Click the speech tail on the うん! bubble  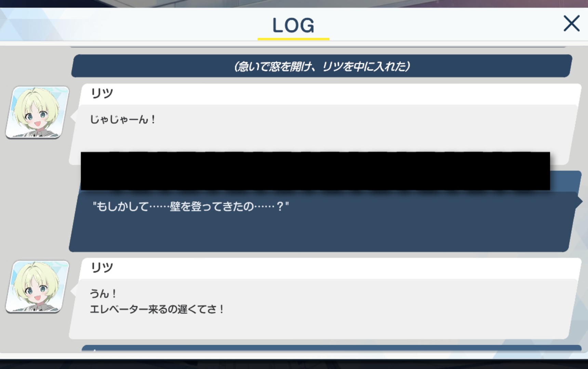pyautogui.click(x=72, y=291)
